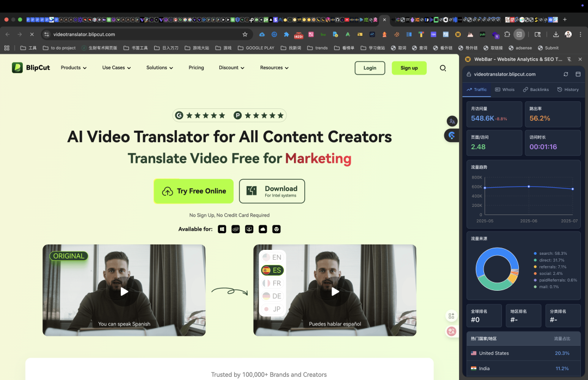The width and height of the screenshot is (588, 380).
Task: View site information icon in address bar
Action: pos(46,34)
